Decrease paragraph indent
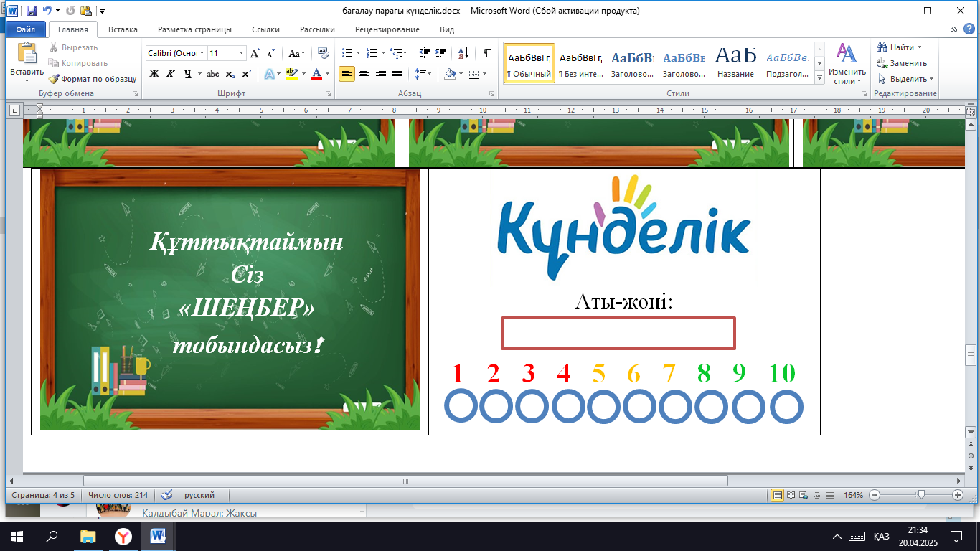980x551 pixels. [x=424, y=53]
